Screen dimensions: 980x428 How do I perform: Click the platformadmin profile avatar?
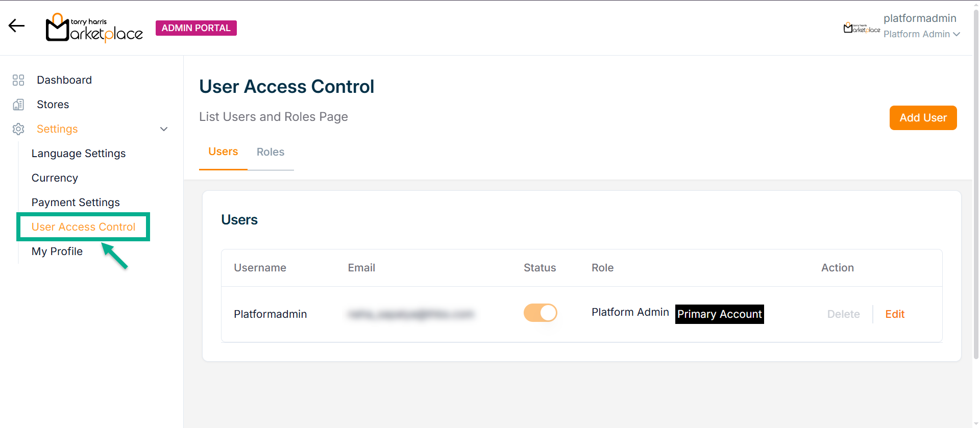861,28
